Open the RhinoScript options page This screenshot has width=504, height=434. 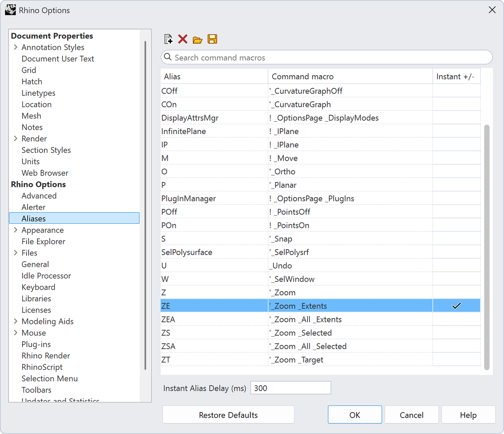point(42,367)
